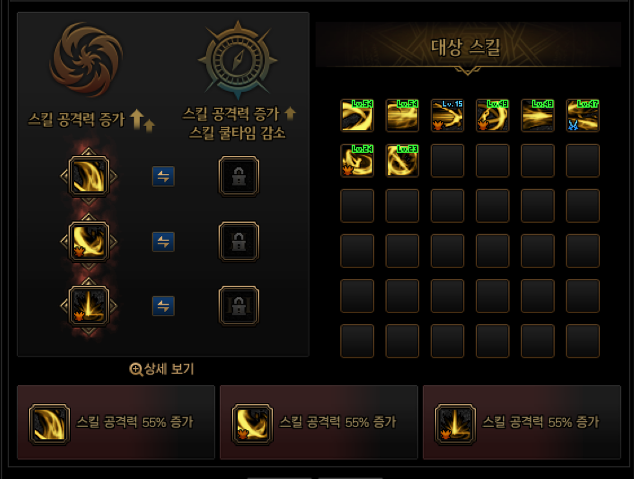Click the swirl skill attack increase emblem
Screen dimensions: 634x479
coord(86,59)
